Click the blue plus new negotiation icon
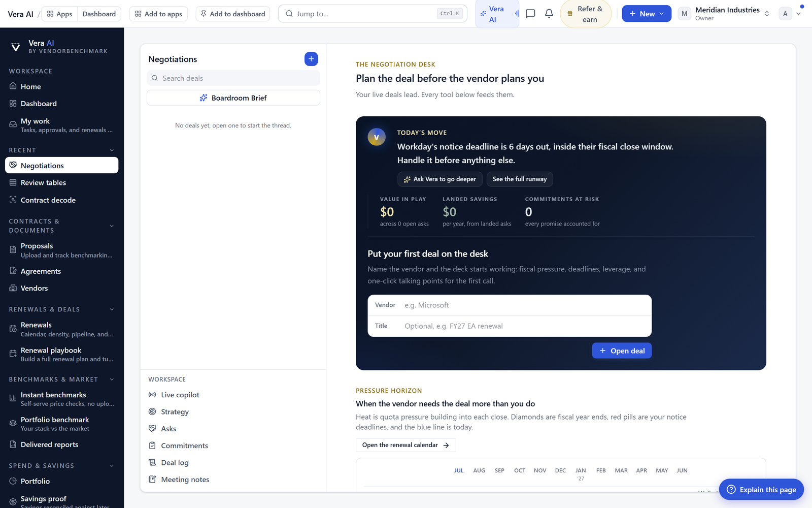812x508 pixels. (311, 59)
